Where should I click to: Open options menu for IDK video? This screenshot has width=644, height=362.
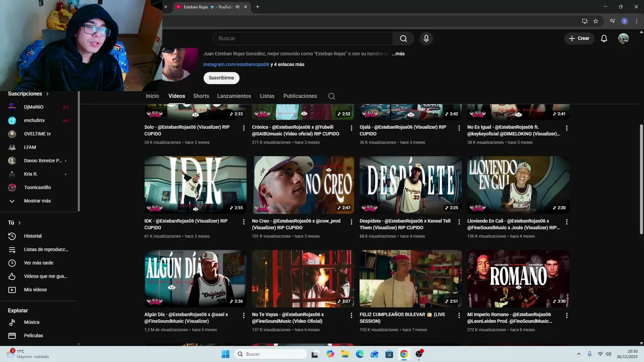tap(244, 222)
